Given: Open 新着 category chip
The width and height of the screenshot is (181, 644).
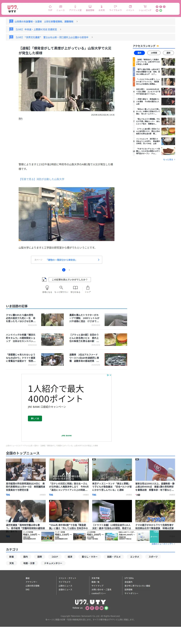Looking at the screenshot, I should [12, 557].
